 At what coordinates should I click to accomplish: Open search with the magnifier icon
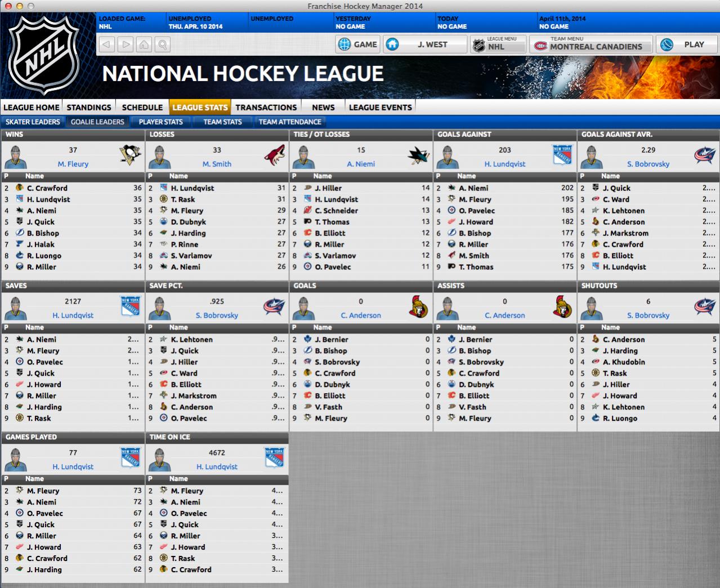[x=163, y=44]
